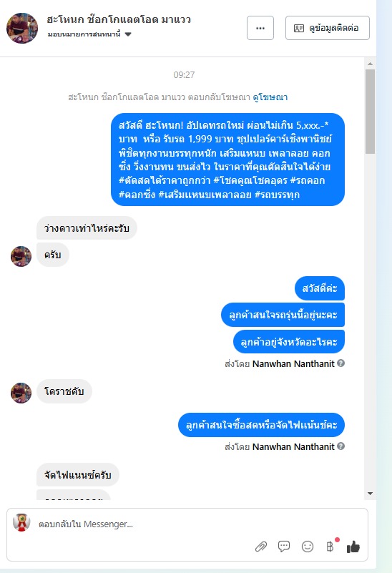Click the paperclip attach file icon
Viewport: 392px width, 573px height.
(261, 547)
